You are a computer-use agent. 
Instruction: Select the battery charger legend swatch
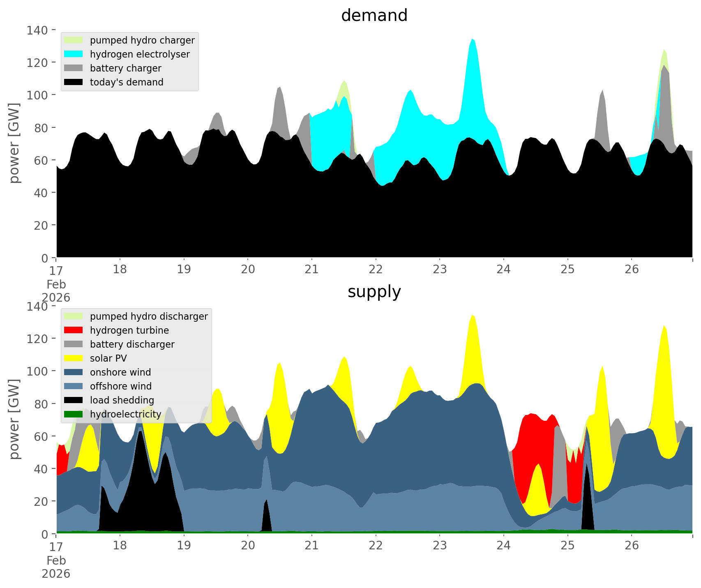pos(73,68)
